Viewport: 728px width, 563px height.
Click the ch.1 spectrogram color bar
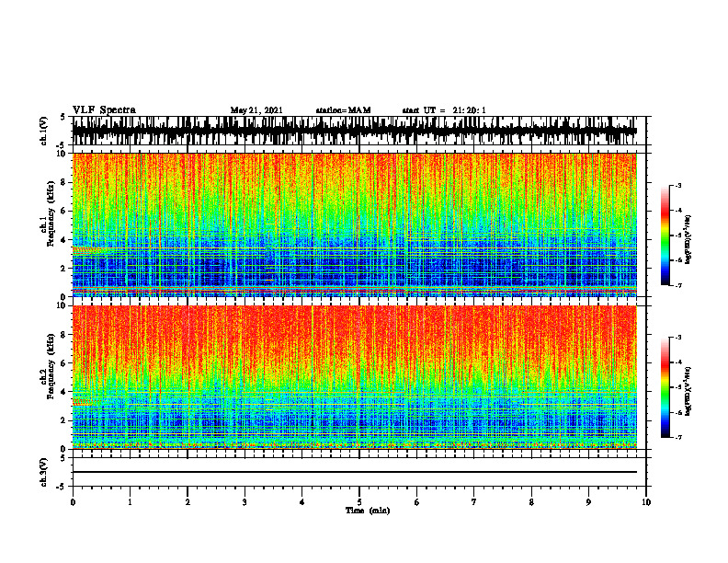665,236
